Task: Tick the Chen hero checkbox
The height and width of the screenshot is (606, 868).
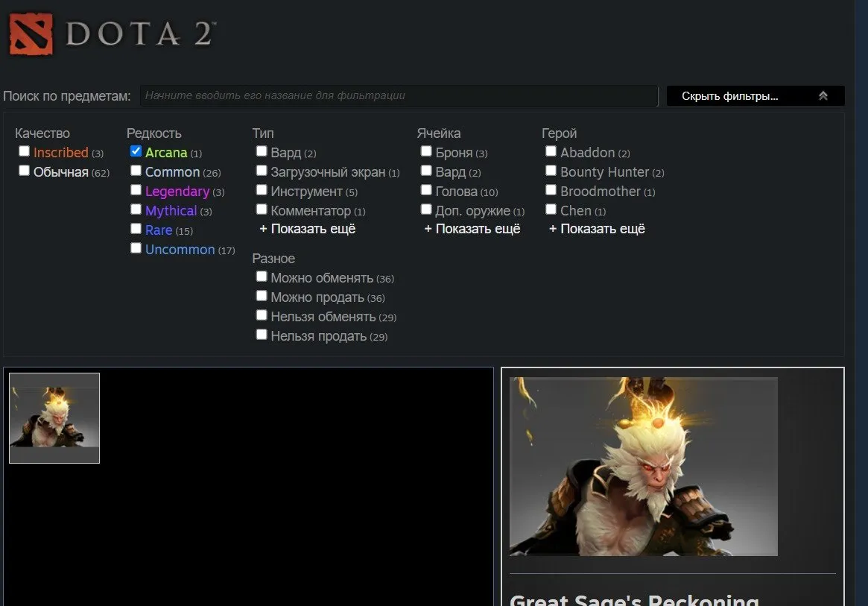Action: 551,209
